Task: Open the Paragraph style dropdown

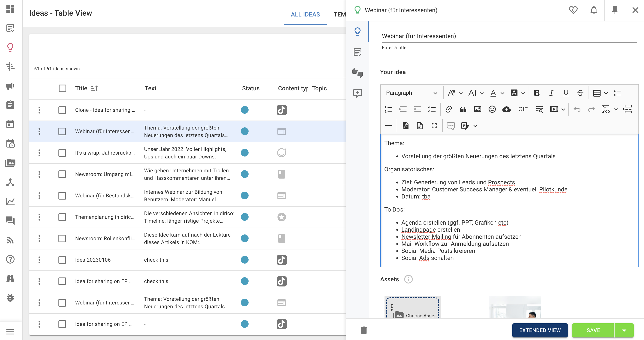Action: point(411,93)
